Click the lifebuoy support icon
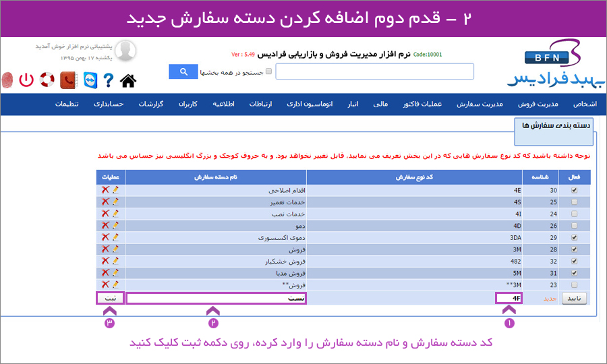Image resolution: width=607 pixels, height=364 pixels. coord(47,80)
